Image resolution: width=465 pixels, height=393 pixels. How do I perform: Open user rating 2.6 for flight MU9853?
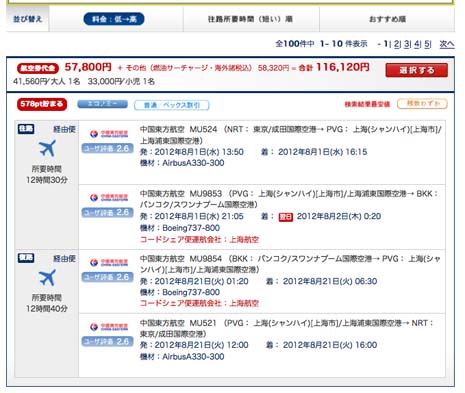tap(107, 212)
